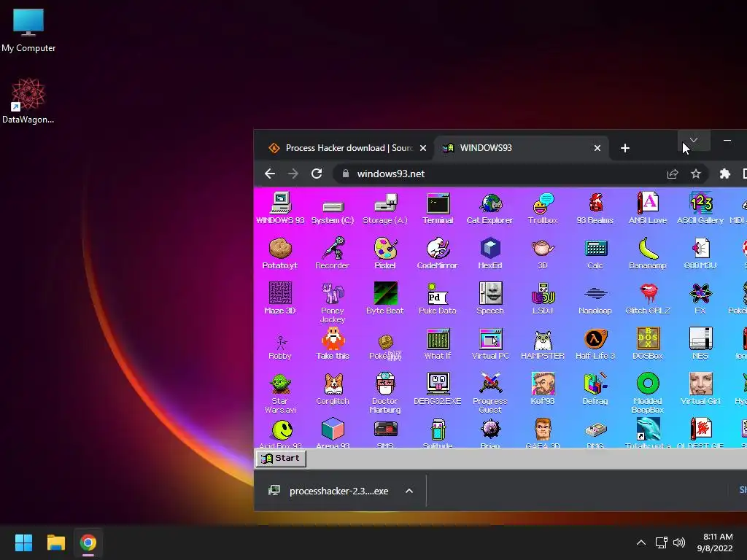Select the WINDOWS93 browser tab

click(519, 148)
